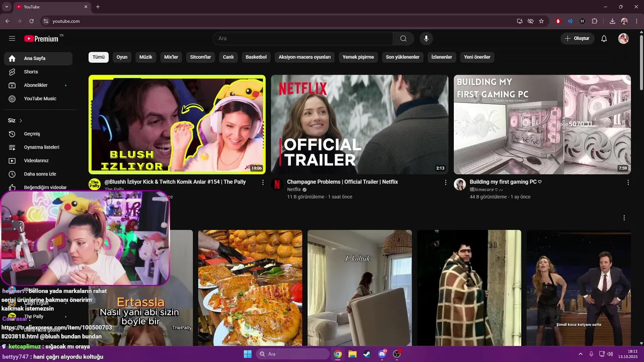Screen dimensions: 644x362
Task: Open options menu for Champagne Problems video
Action: [445, 183]
